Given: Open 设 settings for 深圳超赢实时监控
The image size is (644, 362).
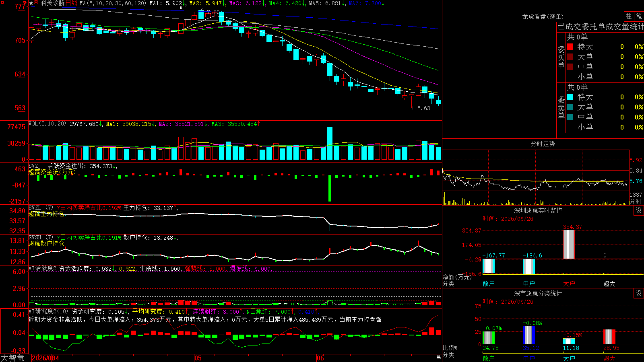Looking at the screenshot, I should click(639, 210).
